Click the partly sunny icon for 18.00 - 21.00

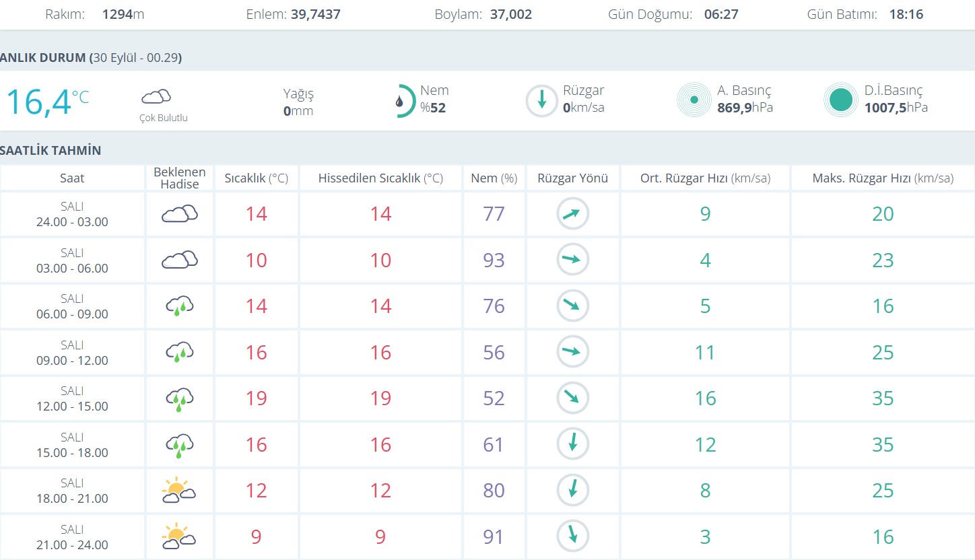click(179, 491)
